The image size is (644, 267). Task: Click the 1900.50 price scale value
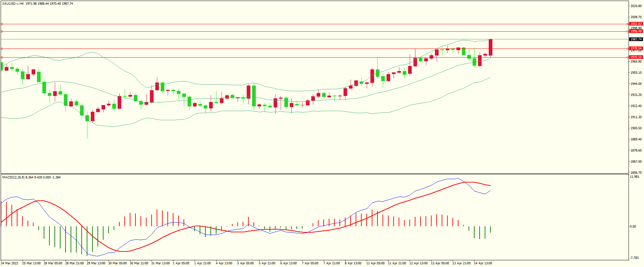click(636, 128)
